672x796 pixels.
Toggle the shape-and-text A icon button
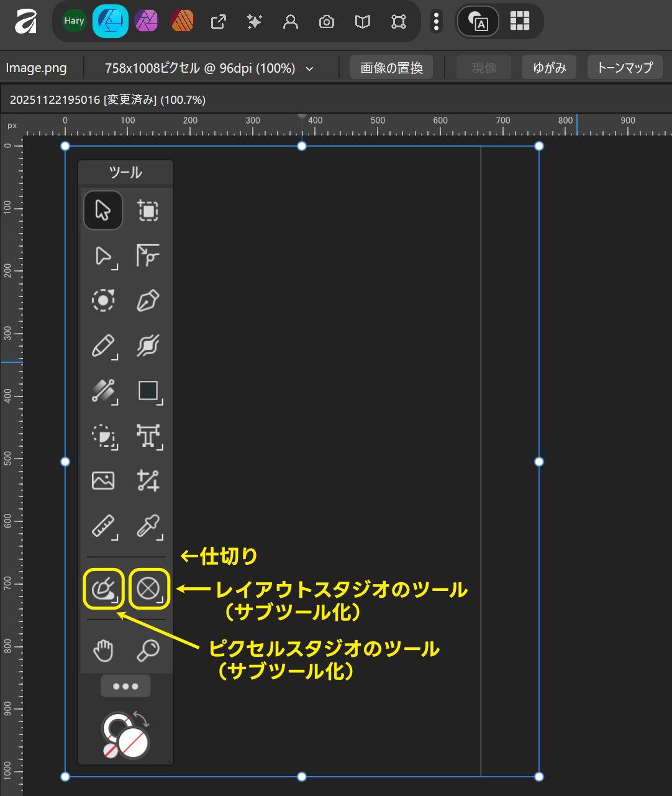point(478,22)
